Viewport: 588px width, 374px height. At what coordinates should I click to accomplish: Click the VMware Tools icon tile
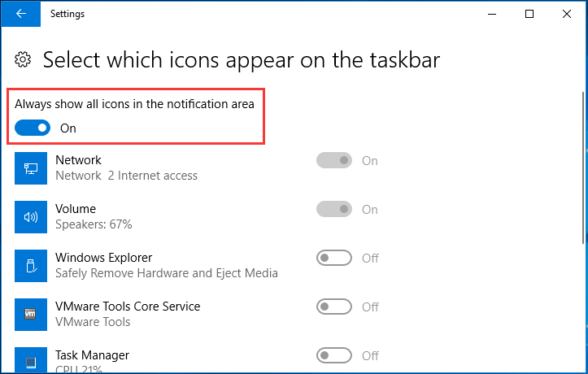pos(31,315)
